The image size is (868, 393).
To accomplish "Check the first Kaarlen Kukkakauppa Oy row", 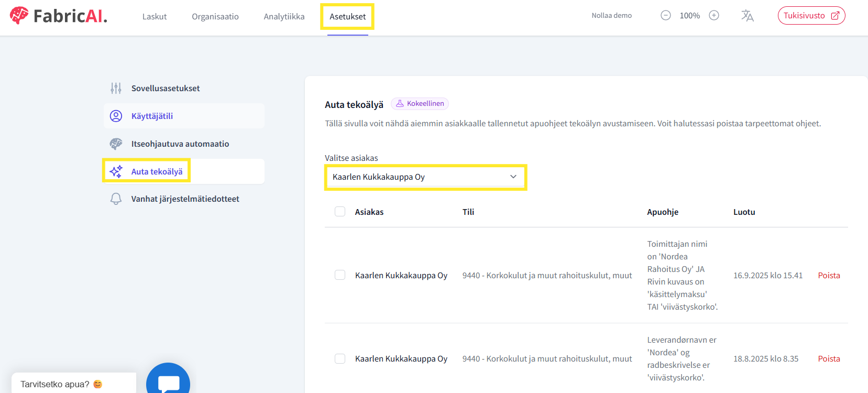I will [x=340, y=275].
